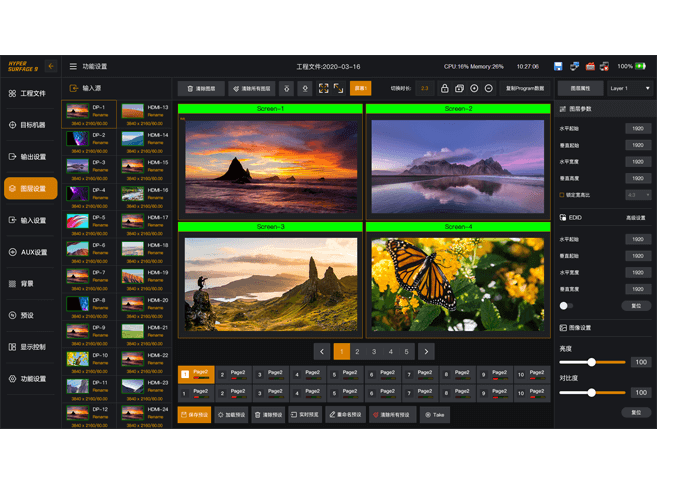The image size is (695, 484).
Task: Click the fullscreen expand icon in toolbar
Action: (x=323, y=88)
